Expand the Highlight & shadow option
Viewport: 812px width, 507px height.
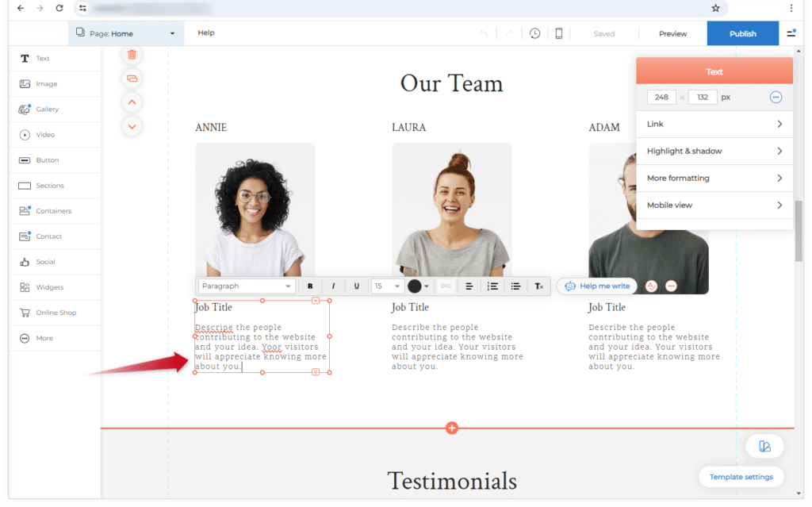pyautogui.click(x=714, y=151)
